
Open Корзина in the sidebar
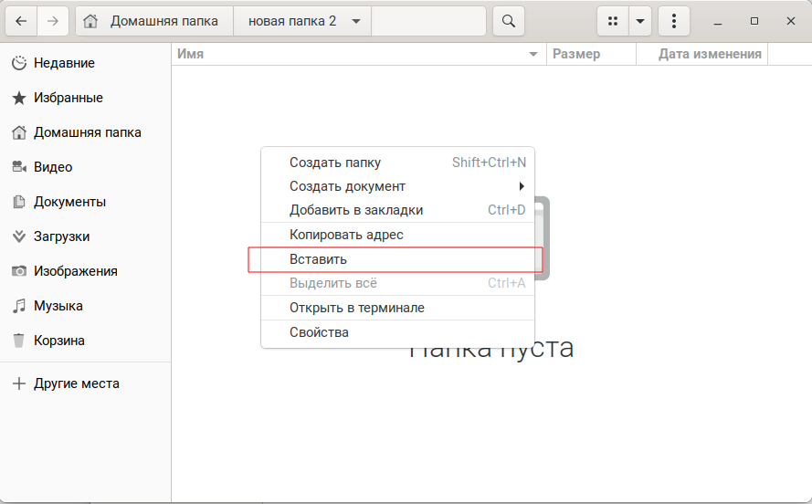(59, 341)
